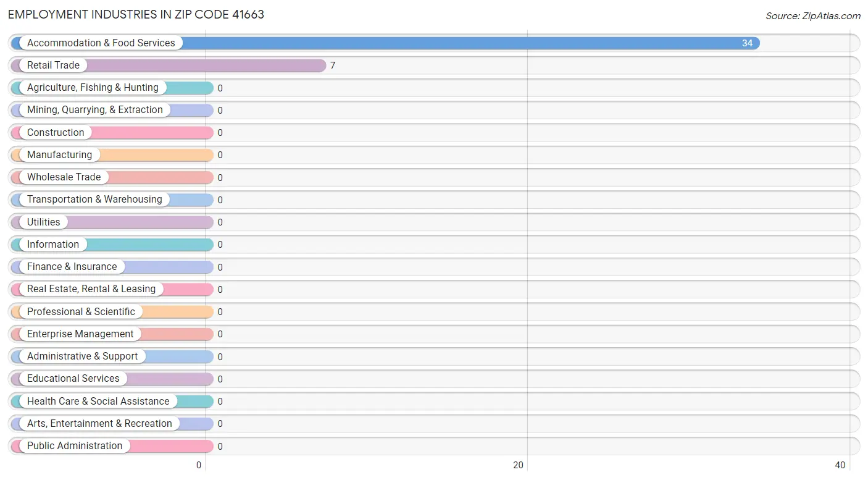Click Health Care & Social Assistance label
The width and height of the screenshot is (868, 480).
(98, 401)
